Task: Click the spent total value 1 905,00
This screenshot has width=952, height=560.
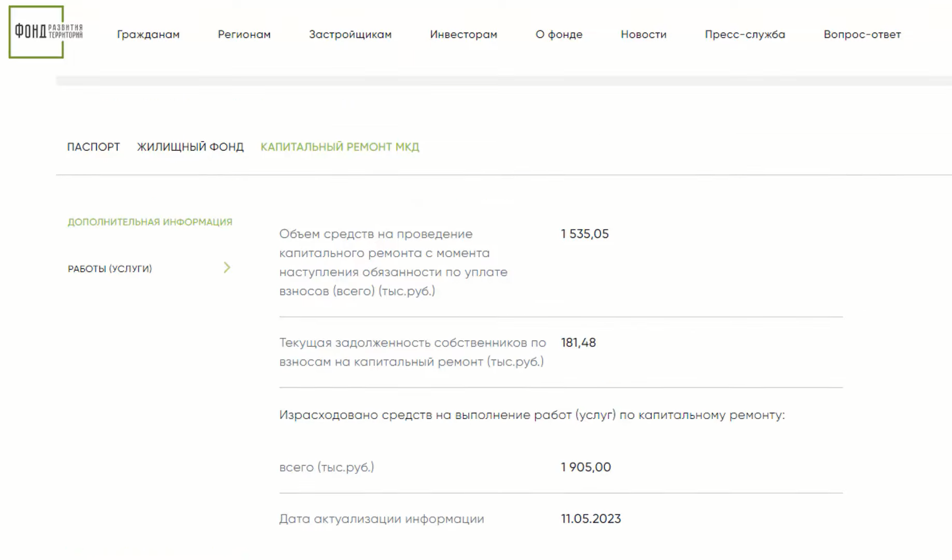Action: point(585,467)
